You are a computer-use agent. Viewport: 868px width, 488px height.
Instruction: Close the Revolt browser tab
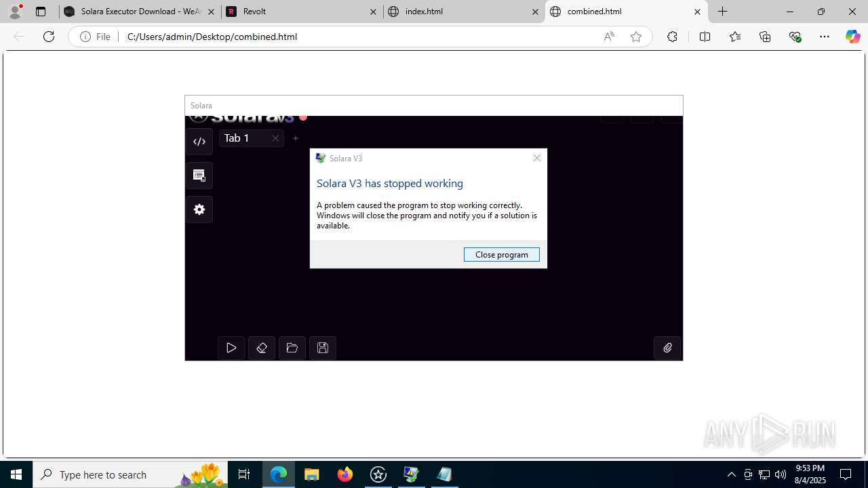374,12
